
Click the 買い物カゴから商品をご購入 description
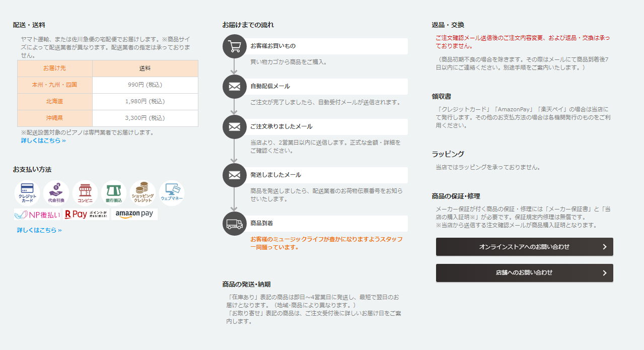[289, 62]
